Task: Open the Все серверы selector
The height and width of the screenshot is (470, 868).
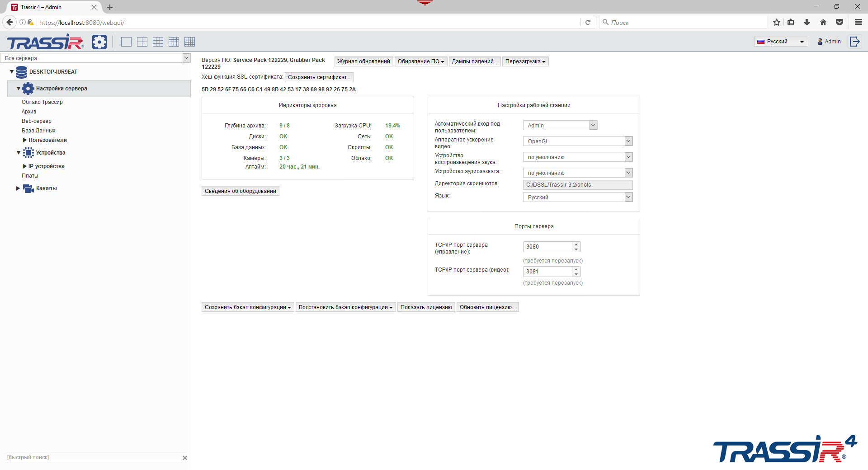Action: tap(186, 58)
